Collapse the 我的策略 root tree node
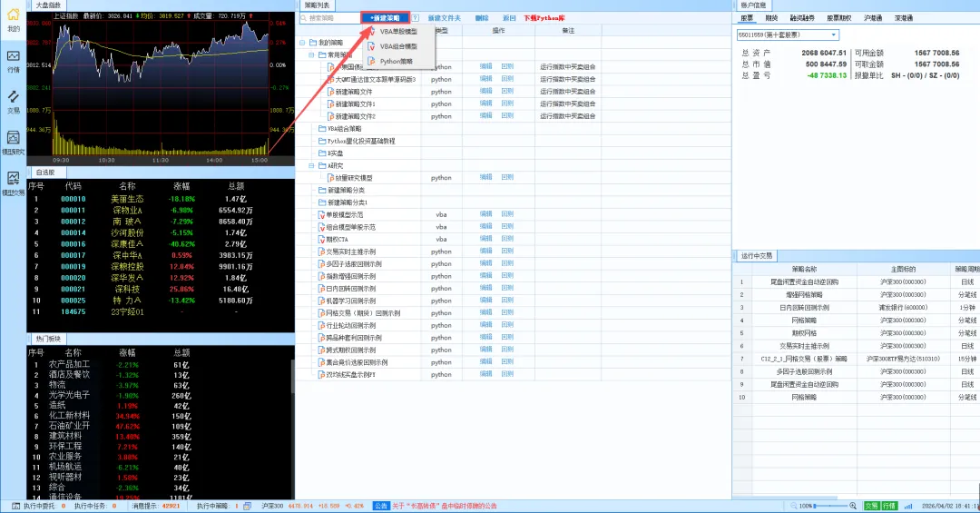The height and width of the screenshot is (513, 980). click(x=302, y=43)
